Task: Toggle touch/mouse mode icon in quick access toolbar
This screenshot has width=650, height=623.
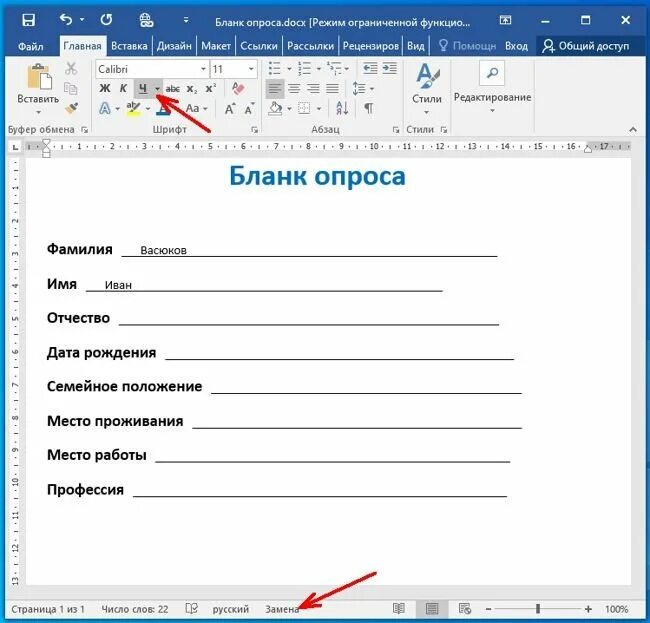Action: (146, 19)
